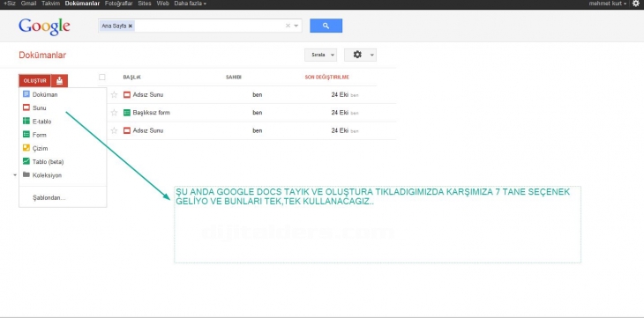This screenshot has height=318, width=644.
Task: Go to Takvim in the top bar
Action: click(50, 4)
